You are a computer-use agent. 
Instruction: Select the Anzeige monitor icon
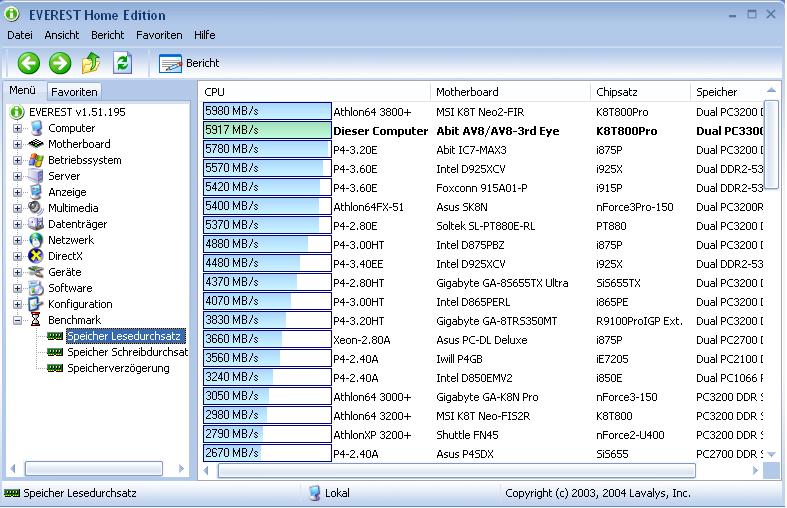(x=36, y=192)
